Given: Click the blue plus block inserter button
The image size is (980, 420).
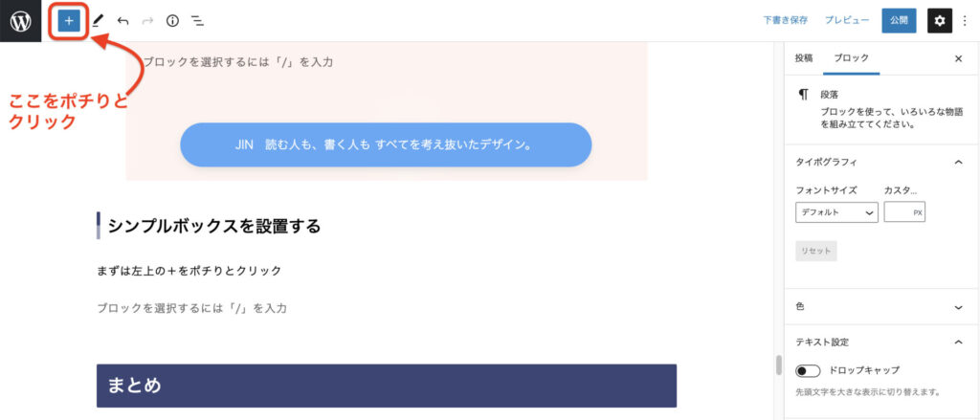Looking at the screenshot, I should [69, 21].
